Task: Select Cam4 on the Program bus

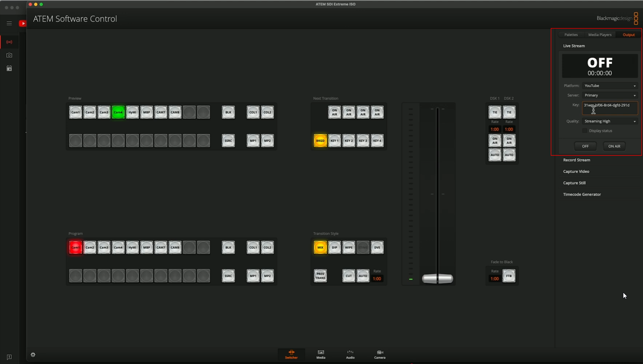Action: click(x=118, y=247)
